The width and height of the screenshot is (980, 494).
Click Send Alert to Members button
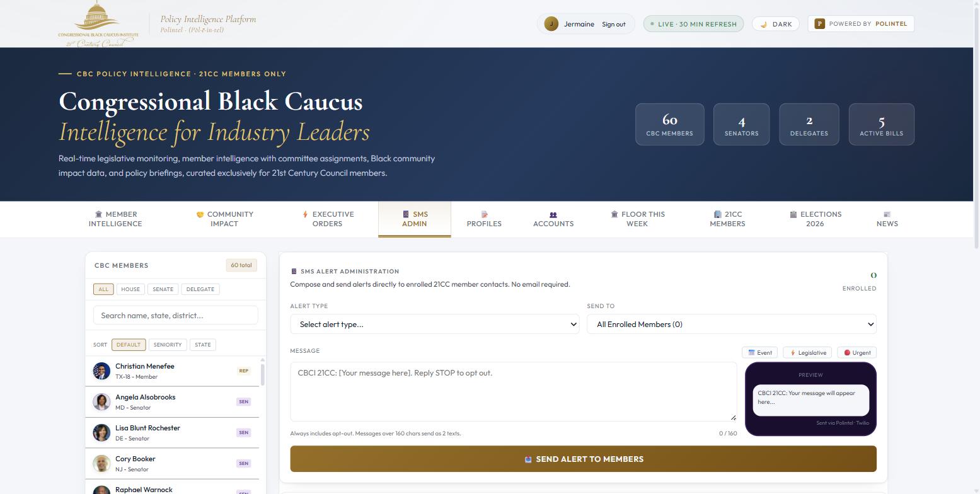tap(584, 459)
